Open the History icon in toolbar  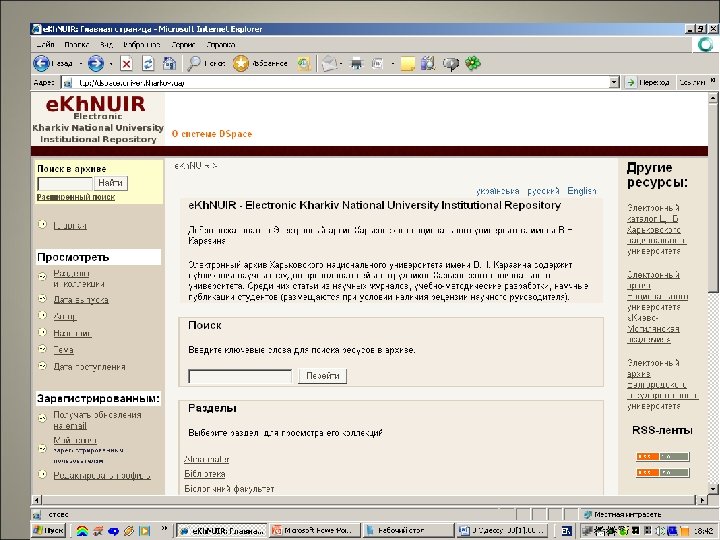[304, 63]
